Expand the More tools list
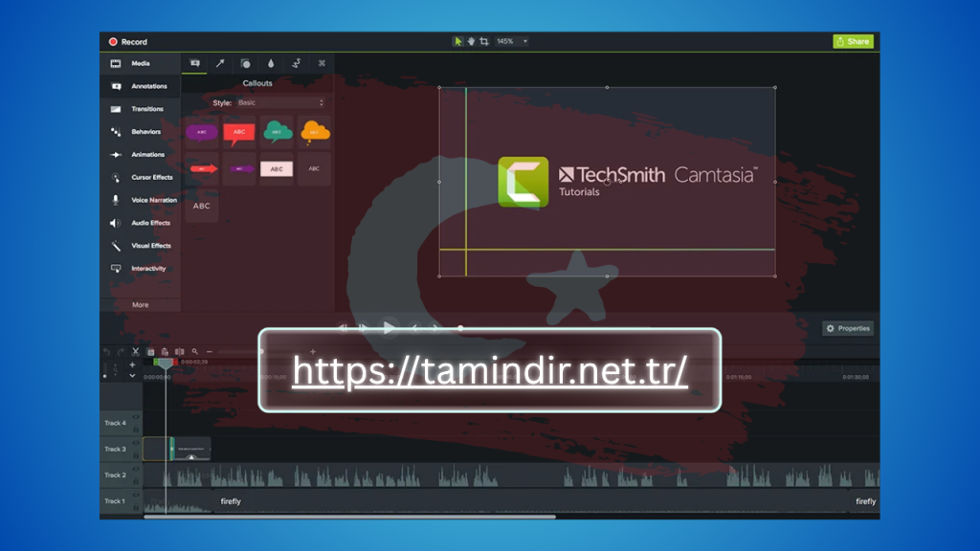Viewport: 980px width, 551px height. pos(140,305)
